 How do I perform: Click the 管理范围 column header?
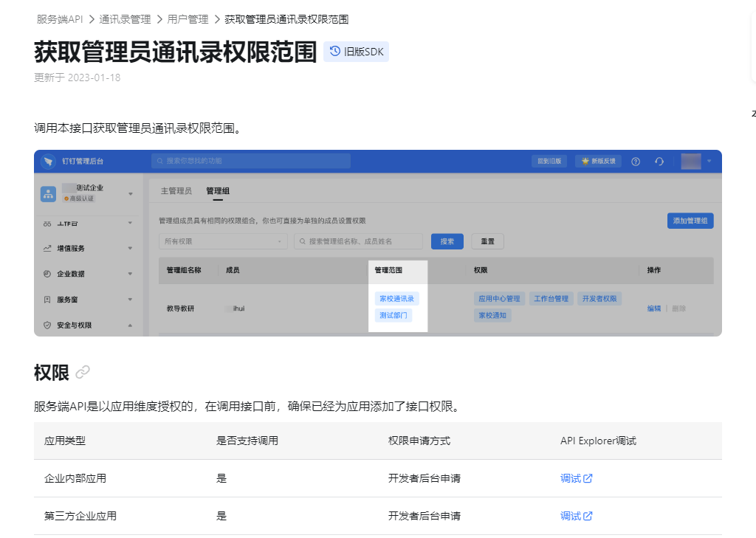[388, 270]
